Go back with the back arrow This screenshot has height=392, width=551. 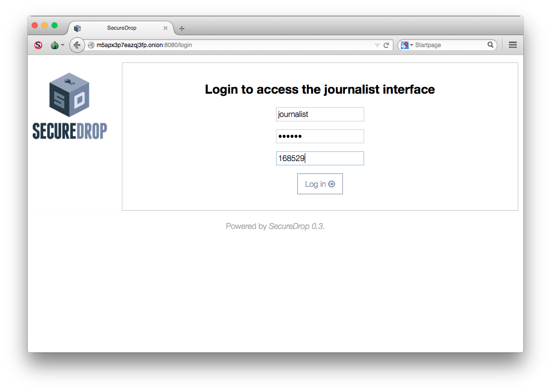click(x=77, y=45)
